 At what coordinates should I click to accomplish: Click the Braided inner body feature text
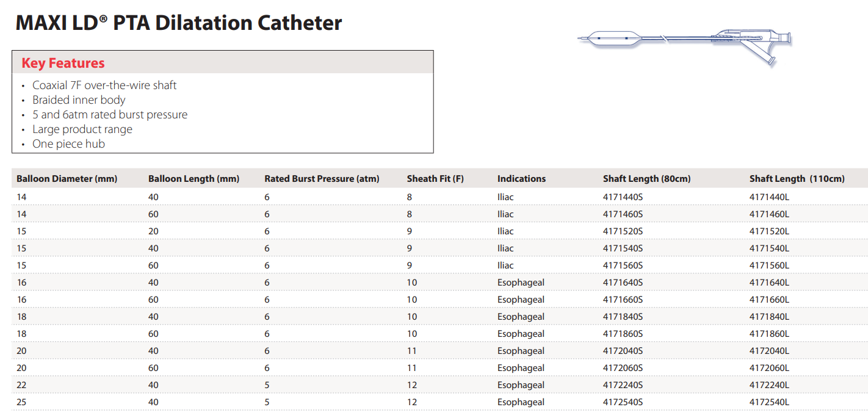coord(79,100)
